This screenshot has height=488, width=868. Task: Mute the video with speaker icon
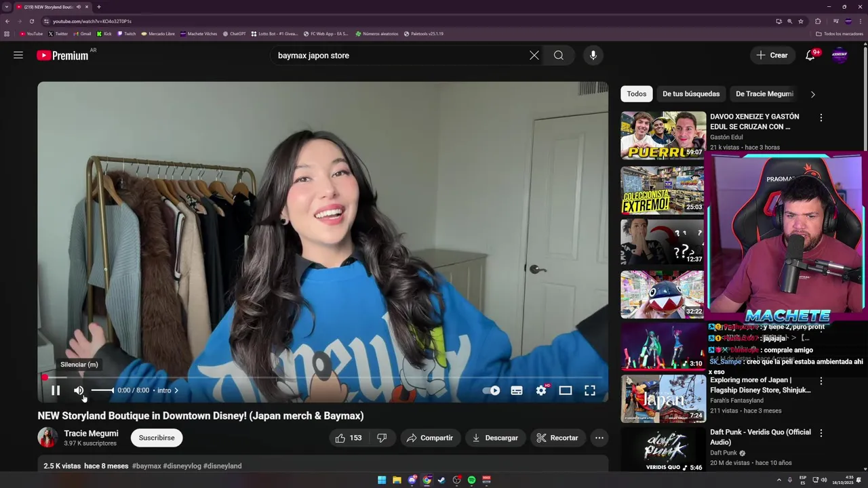point(79,390)
